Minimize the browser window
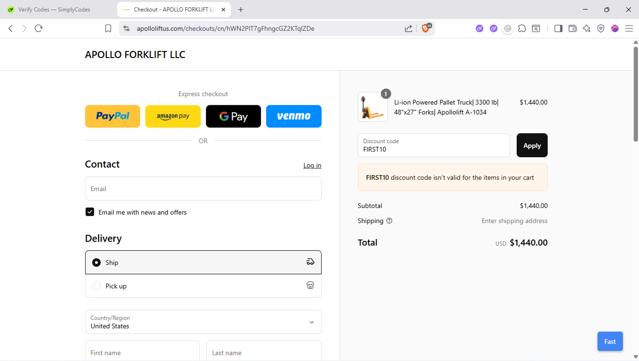The image size is (639, 361). pyautogui.click(x=585, y=9)
